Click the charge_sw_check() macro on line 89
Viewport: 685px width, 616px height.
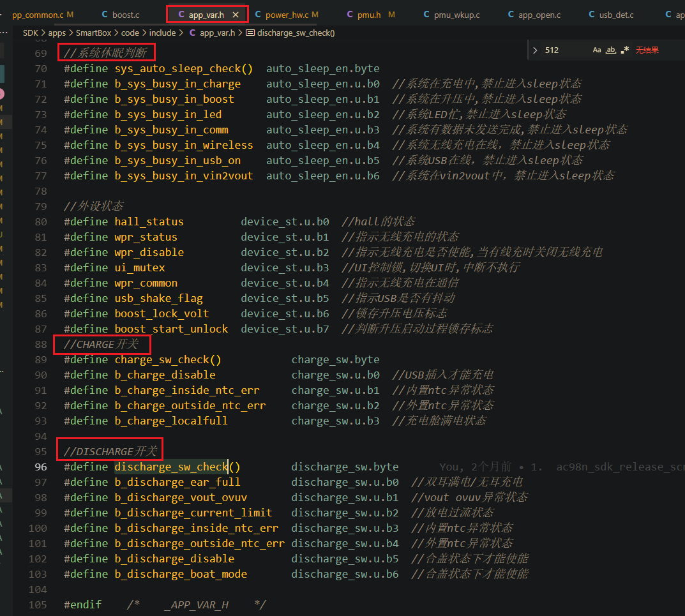[x=168, y=359]
